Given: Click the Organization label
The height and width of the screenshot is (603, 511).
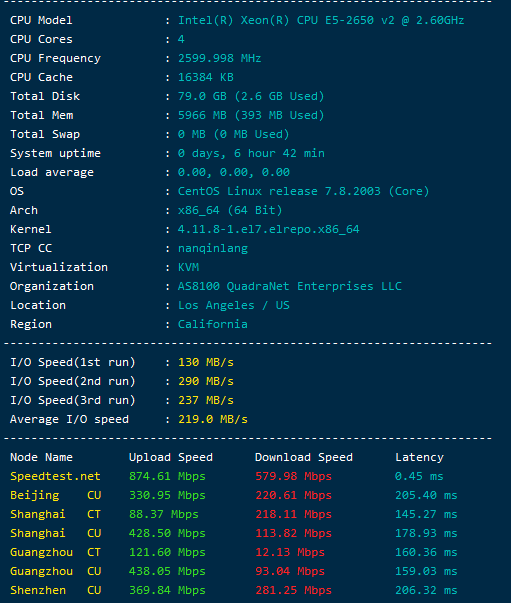Looking at the screenshot, I should [52, 287].
